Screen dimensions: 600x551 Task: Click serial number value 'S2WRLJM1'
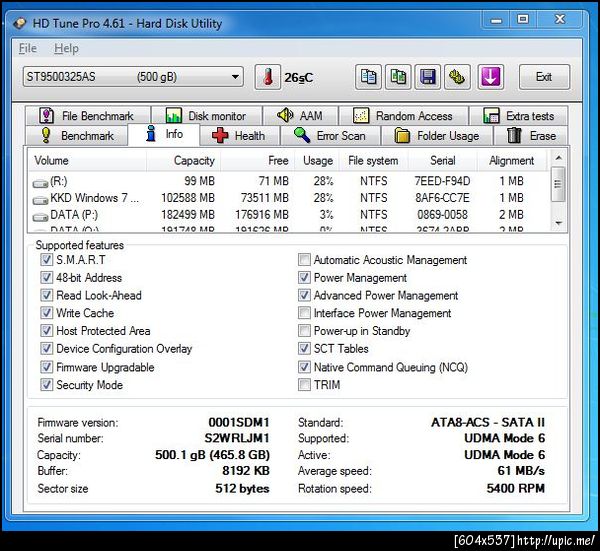tap(237, 438)
